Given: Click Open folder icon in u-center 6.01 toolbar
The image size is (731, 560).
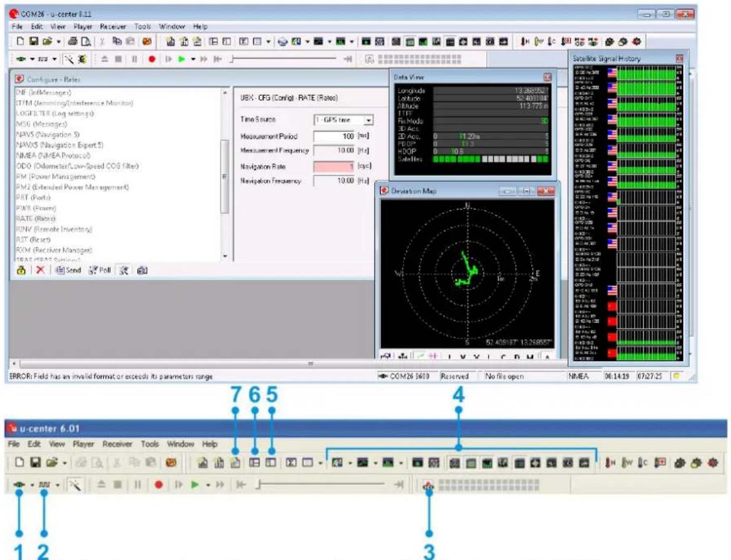Looking at the screenshot, I should tap(51, 462).
